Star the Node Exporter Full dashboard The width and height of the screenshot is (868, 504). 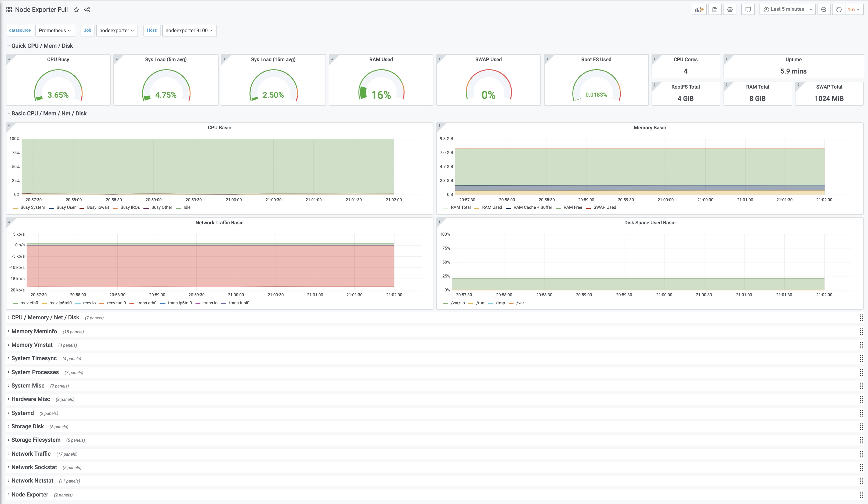tap(76, 10)
